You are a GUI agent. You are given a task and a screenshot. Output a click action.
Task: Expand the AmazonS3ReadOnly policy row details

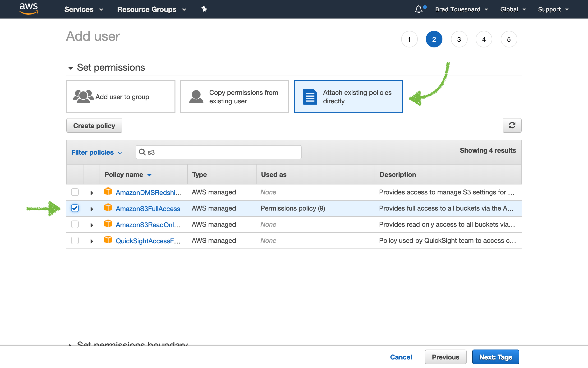(92, 225)
